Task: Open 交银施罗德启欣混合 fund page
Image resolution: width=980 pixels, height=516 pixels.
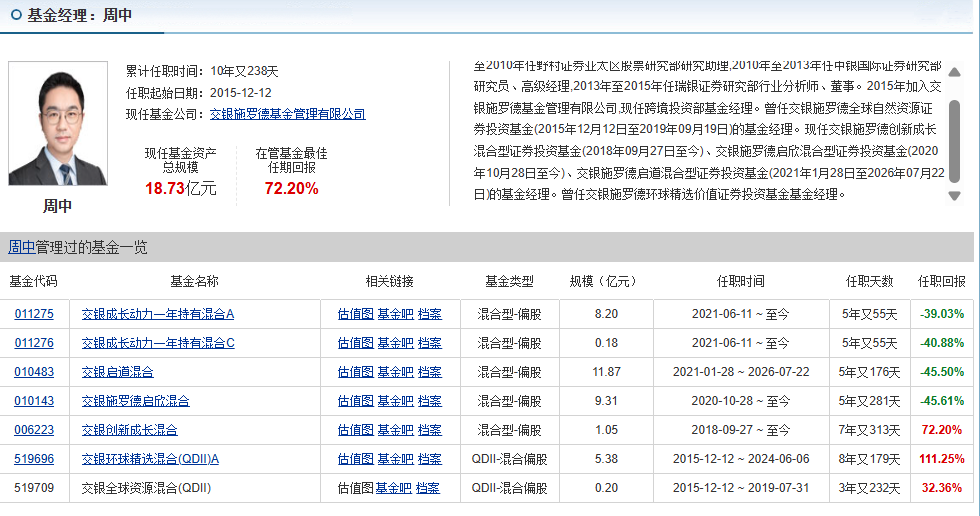Action: [136, 401]
